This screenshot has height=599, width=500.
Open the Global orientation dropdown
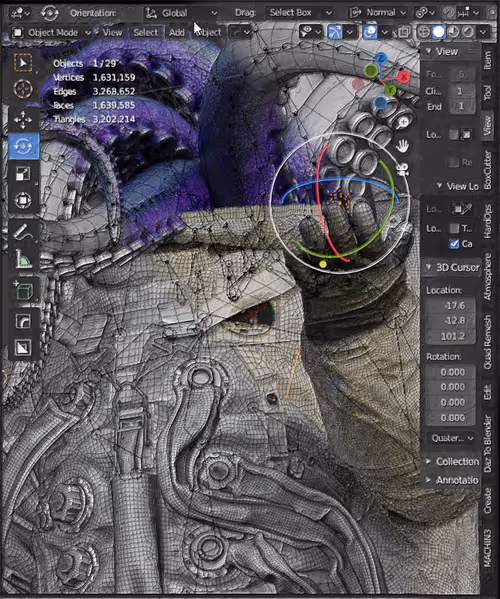point(181,13)
